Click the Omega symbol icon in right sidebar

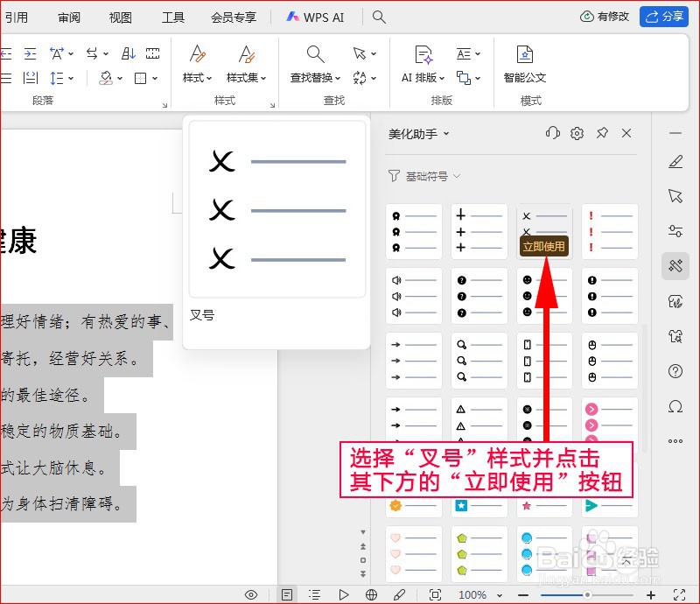[x=675, y=406]
